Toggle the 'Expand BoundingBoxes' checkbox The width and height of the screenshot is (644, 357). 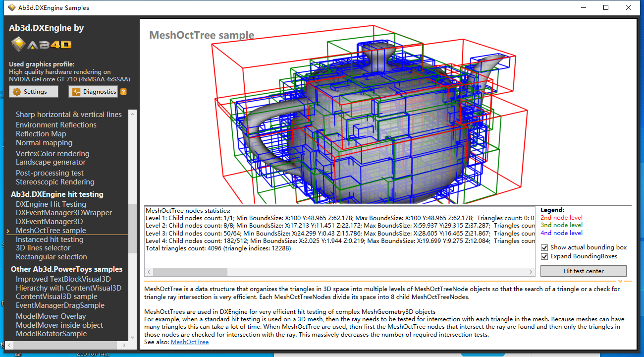click(x=544, y=257)
